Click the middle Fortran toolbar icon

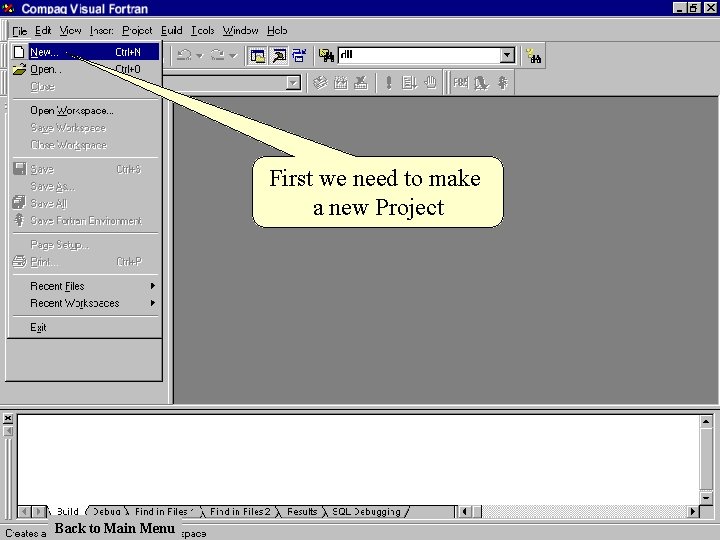pyautogui.click(x=481, y=83)
